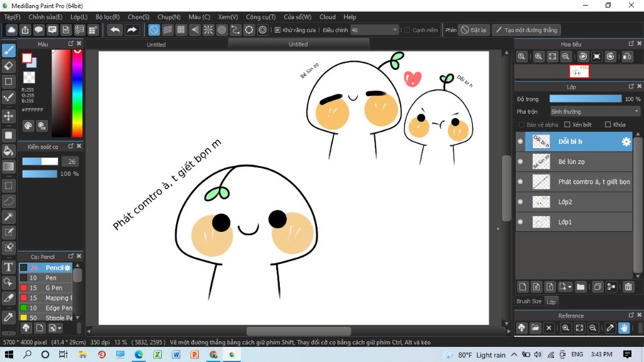Toggle visibility of Lớp1 layer
The image size is (644, 362).
click(520, 222)
